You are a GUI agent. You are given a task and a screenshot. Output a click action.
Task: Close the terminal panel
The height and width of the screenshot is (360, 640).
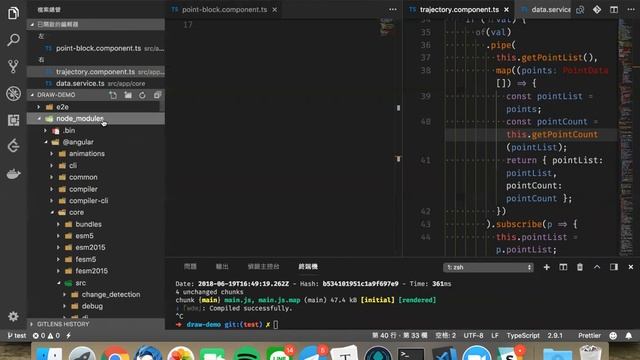[631, 267]
